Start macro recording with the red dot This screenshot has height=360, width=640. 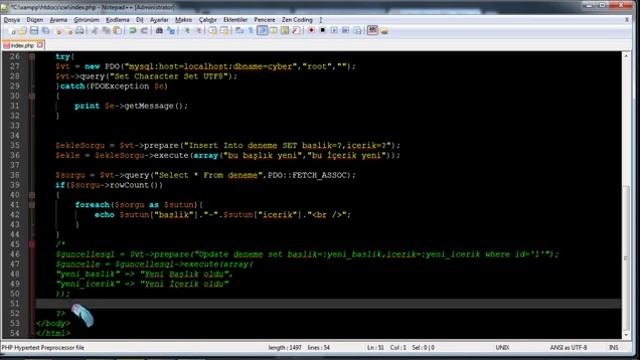tap(311, 31)
